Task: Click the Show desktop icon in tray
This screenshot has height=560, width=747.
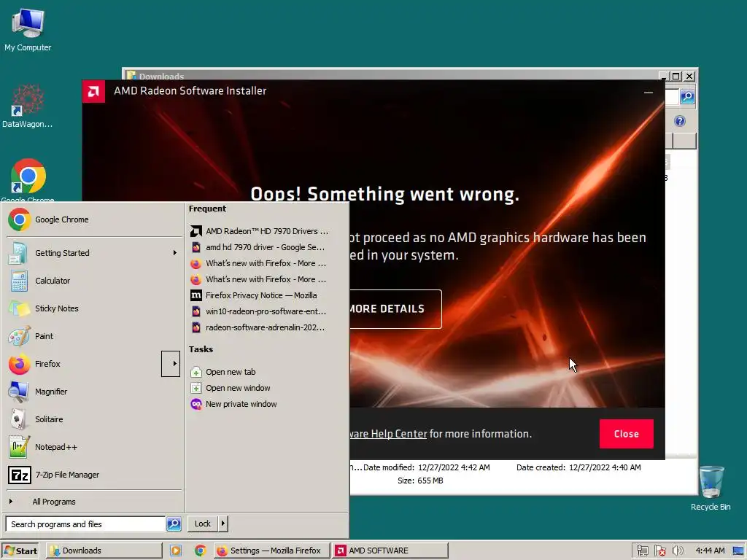Action: pyautogui.click(x=738, y=551)
